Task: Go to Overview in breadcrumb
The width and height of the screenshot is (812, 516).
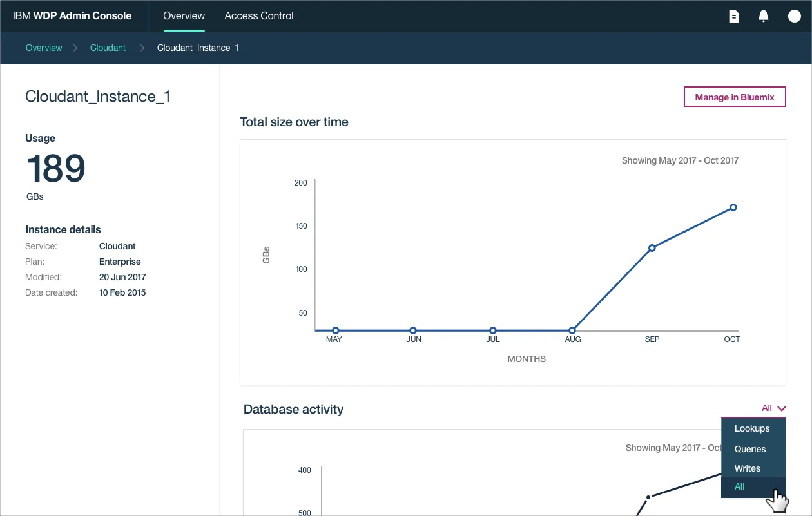Action: tap(44, 48)
